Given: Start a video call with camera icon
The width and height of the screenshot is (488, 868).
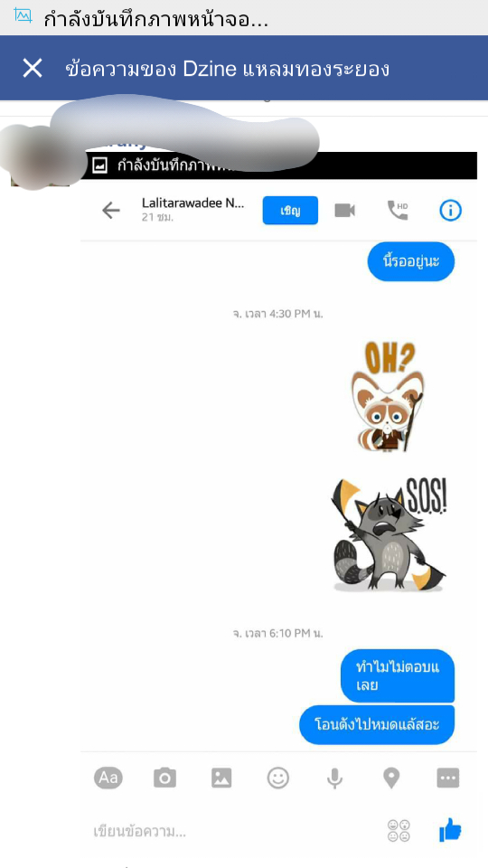Looking at the screenshot, I should [x=344, y=211].
